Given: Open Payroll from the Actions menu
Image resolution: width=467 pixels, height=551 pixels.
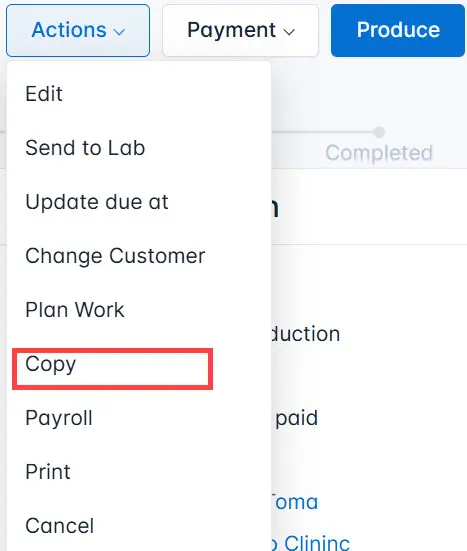Looking at the screenshot, I should tap(139, 418).
